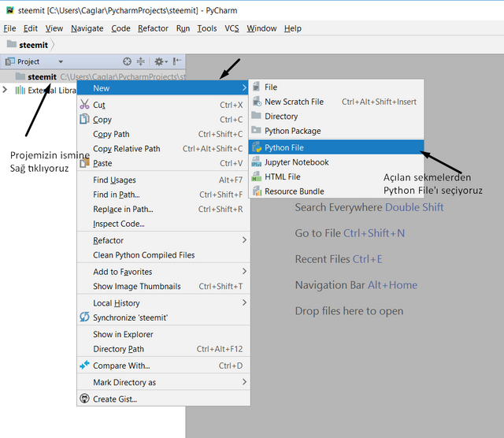The image size is (504, 438).
Task: Click the Python Package folder icon
Action: (256, 130)
